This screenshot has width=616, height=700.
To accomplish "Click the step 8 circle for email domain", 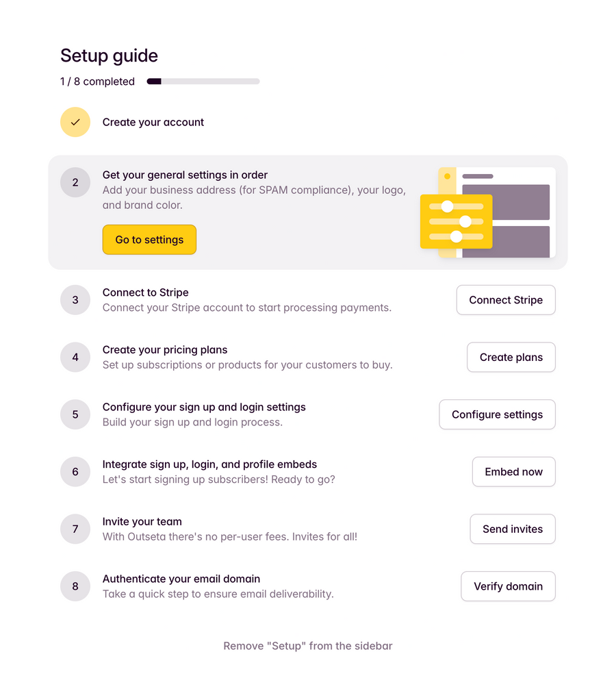I will coord(75,586).
